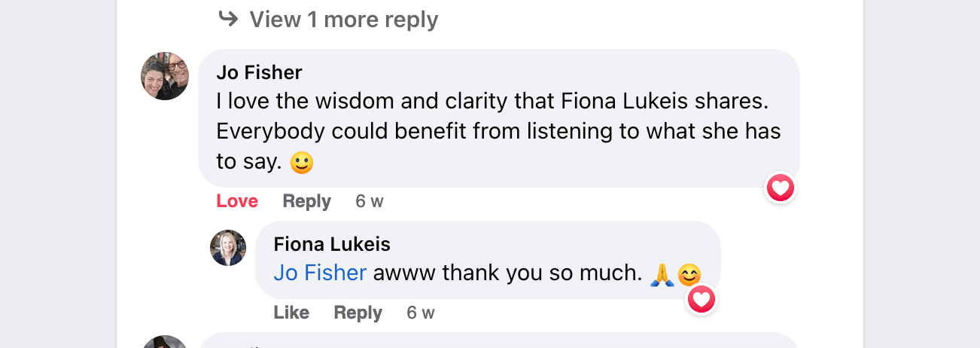This screenshot has width=980, height=348.
Task: Open the 6 w timestamp on Fiona's reply
Action: [x=421, y=313]
